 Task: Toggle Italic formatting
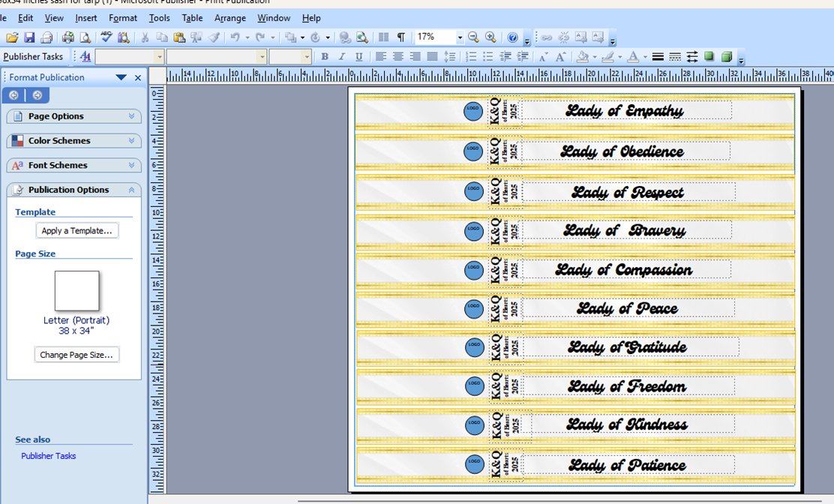click(342, 57)
